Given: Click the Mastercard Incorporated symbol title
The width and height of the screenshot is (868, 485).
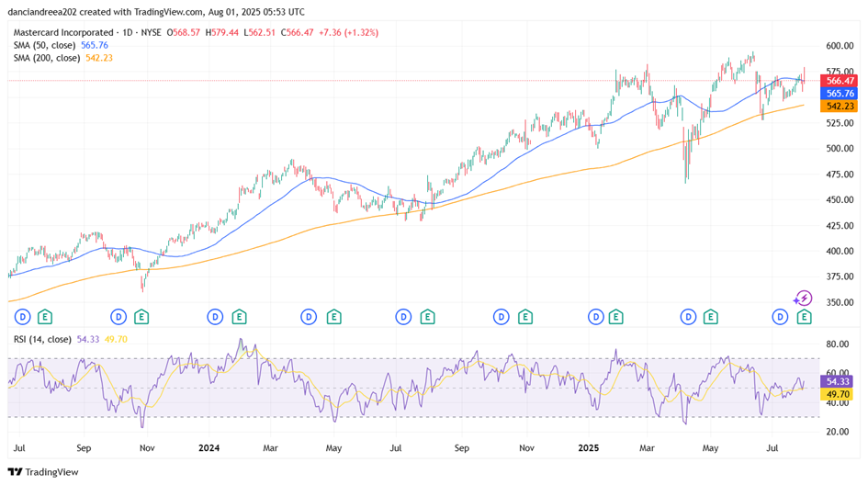Looking at the screenshot, I should tap(73, 32).
